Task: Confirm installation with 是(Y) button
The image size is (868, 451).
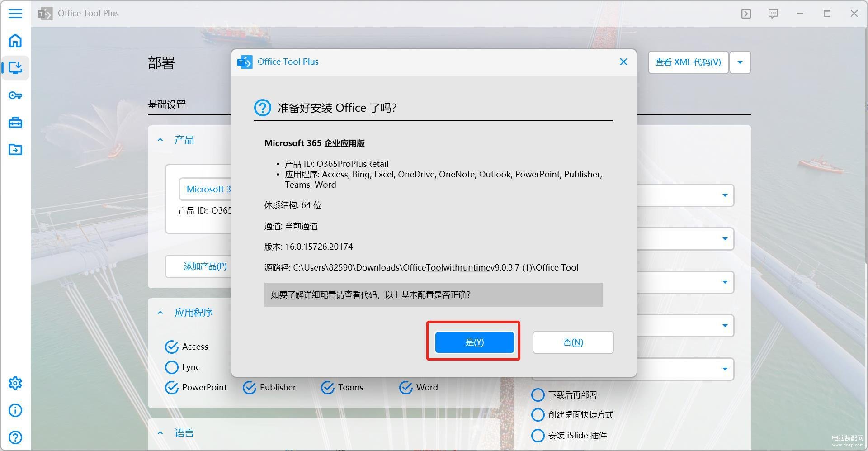Action: tap(474, 342)
